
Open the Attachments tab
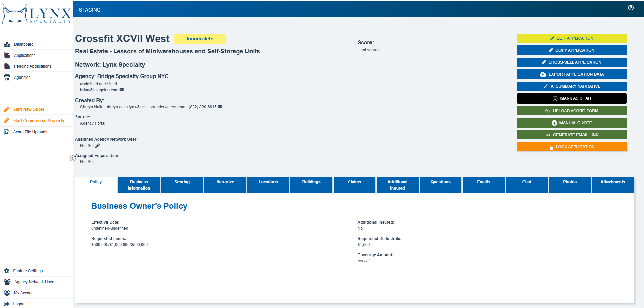click(x=613, y=185)
